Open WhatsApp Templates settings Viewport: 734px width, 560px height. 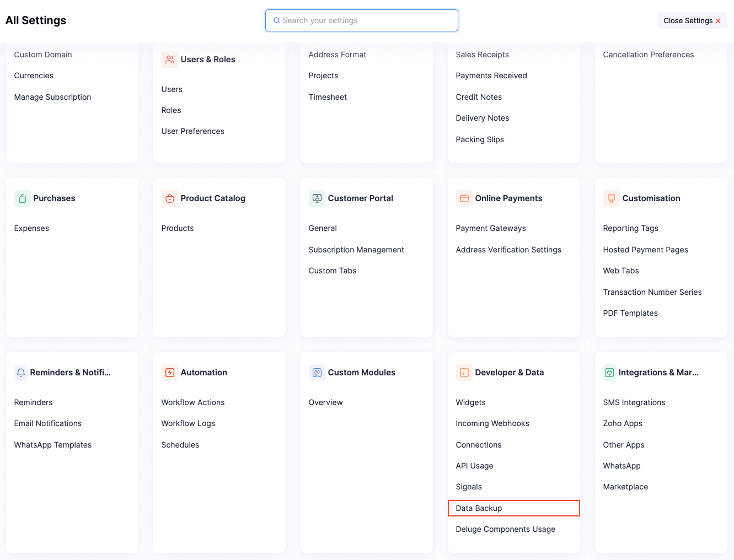(x=52, y=445)
